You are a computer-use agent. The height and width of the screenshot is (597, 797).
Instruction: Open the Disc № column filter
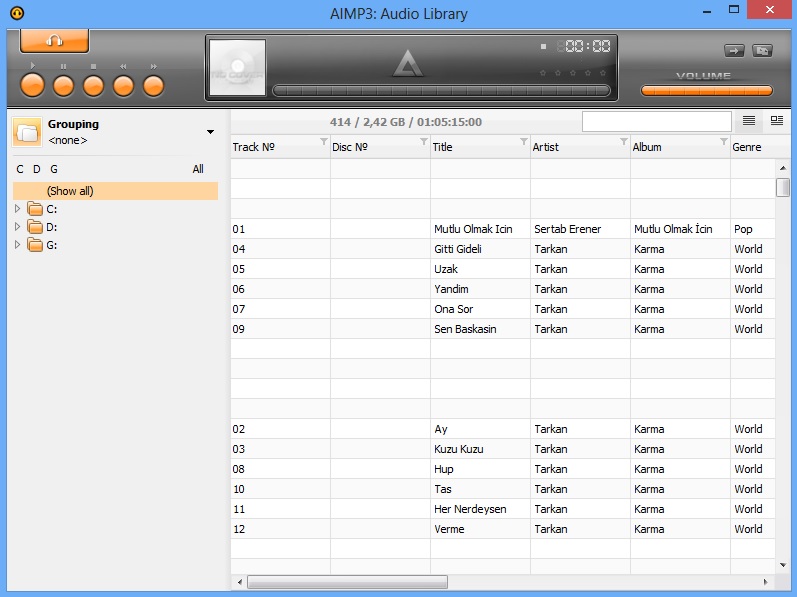(x=423, y=141)
